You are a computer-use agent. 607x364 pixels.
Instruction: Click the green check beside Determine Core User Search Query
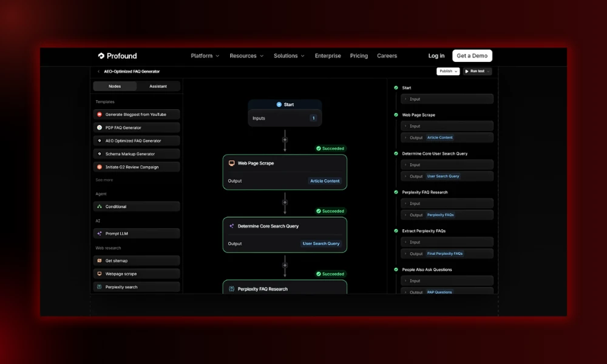[x=396, y=153]
